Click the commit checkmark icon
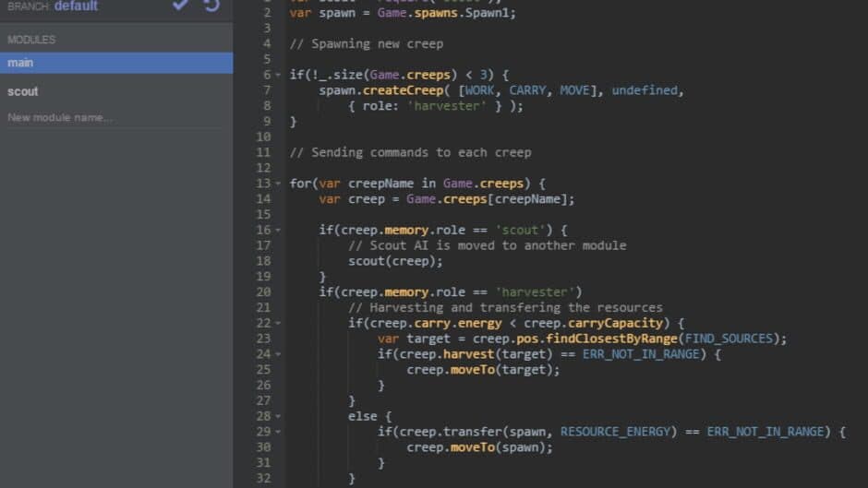The height and width of the screenshot is (488, 868). pos(180,6)
